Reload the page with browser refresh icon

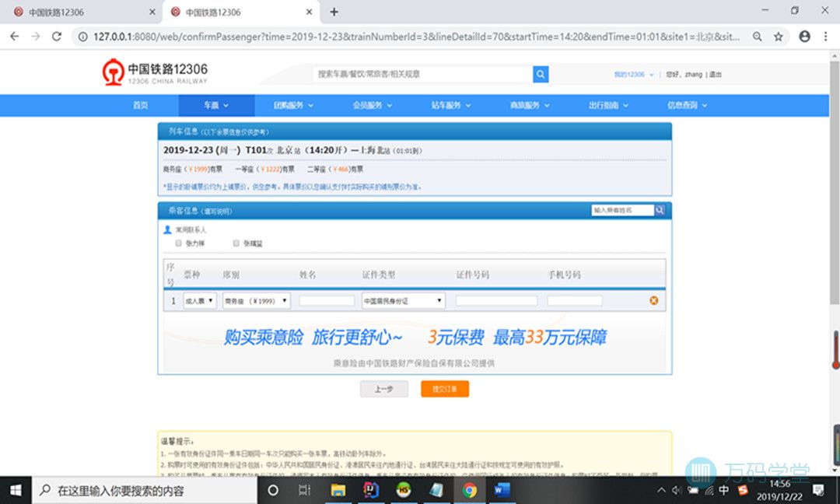pyautogui.click(x=57, y=37)
